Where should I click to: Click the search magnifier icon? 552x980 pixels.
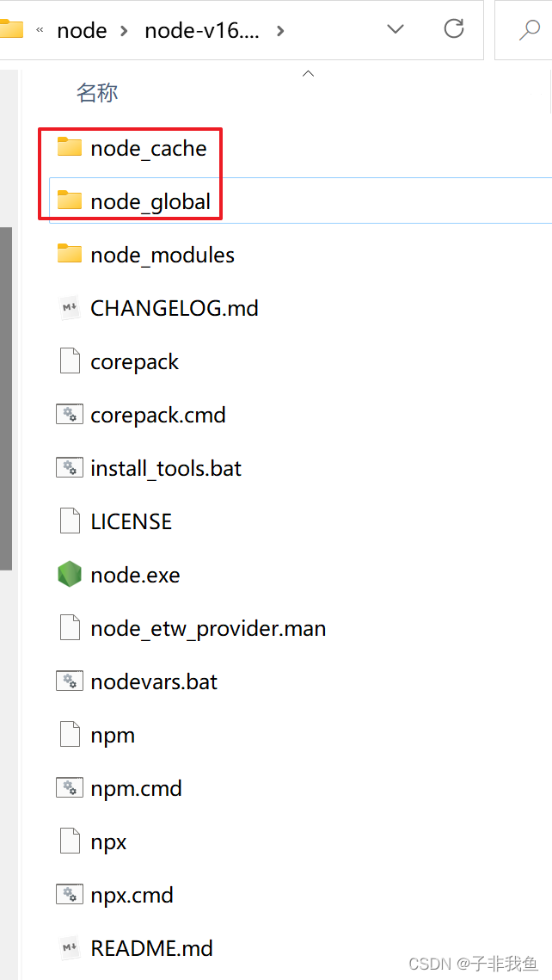click(530, 28)
